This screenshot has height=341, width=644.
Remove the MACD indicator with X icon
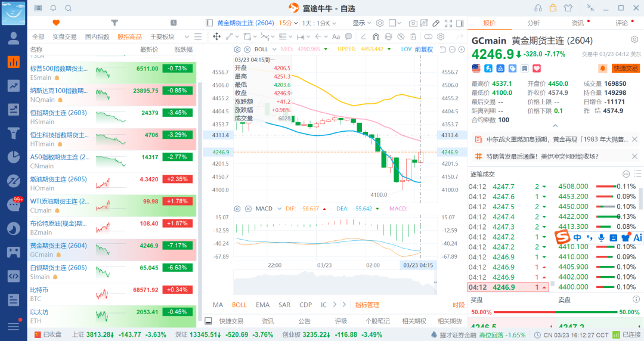[x=248, y=209]
